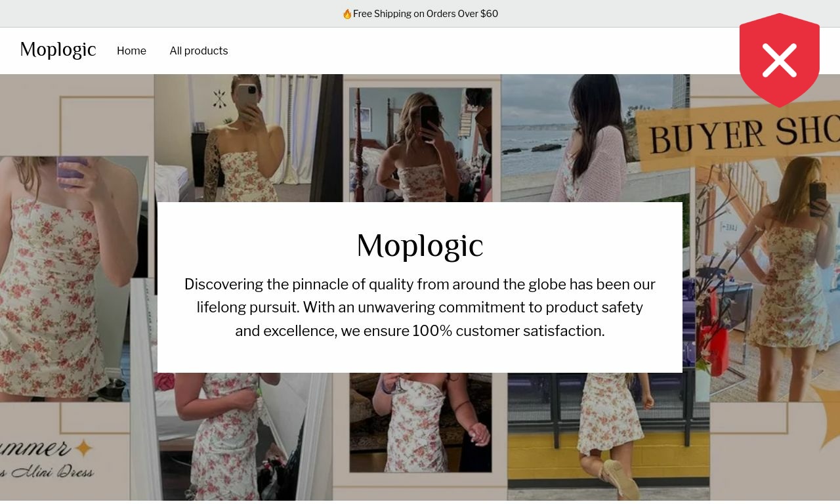Select the bedroom mirror selfie with black phone
This screenshot has width=840, height=504.
tap(420, 144)
